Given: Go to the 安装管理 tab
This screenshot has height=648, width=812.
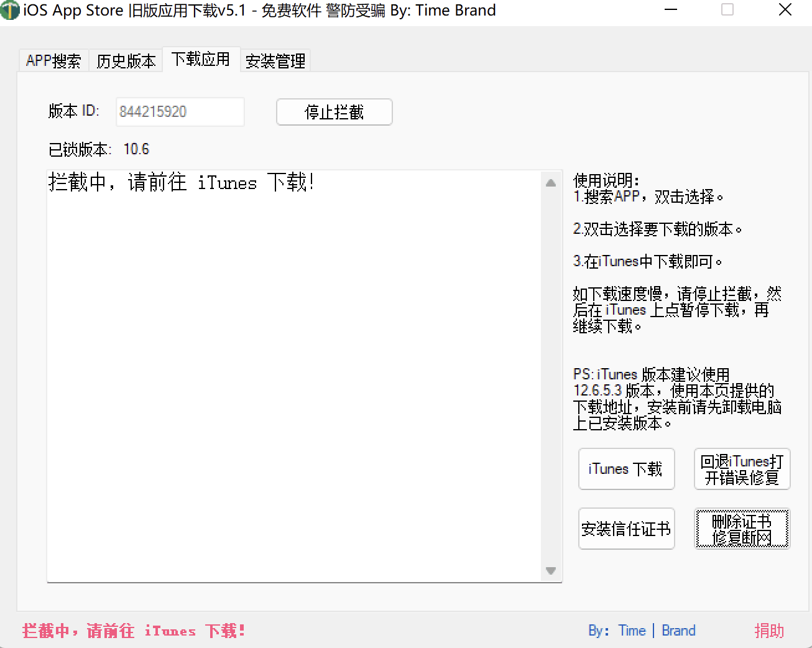Looking at the screenshot, I should [275, 61].
